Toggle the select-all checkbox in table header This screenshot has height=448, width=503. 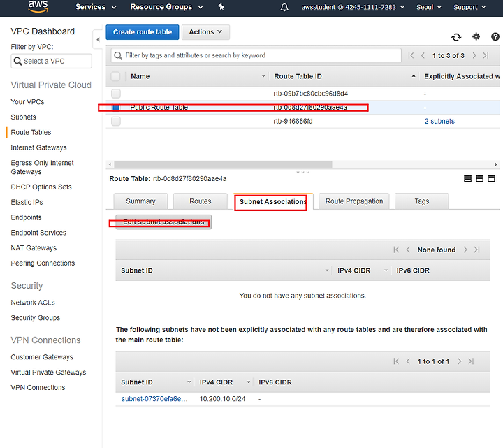(115, 76)
